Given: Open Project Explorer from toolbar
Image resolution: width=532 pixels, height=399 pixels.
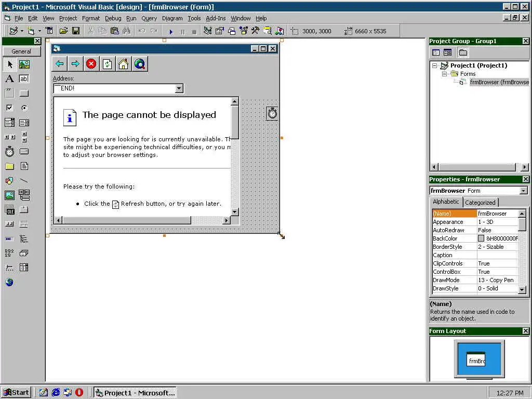Looking at the screenshot, I should point(208,31).
